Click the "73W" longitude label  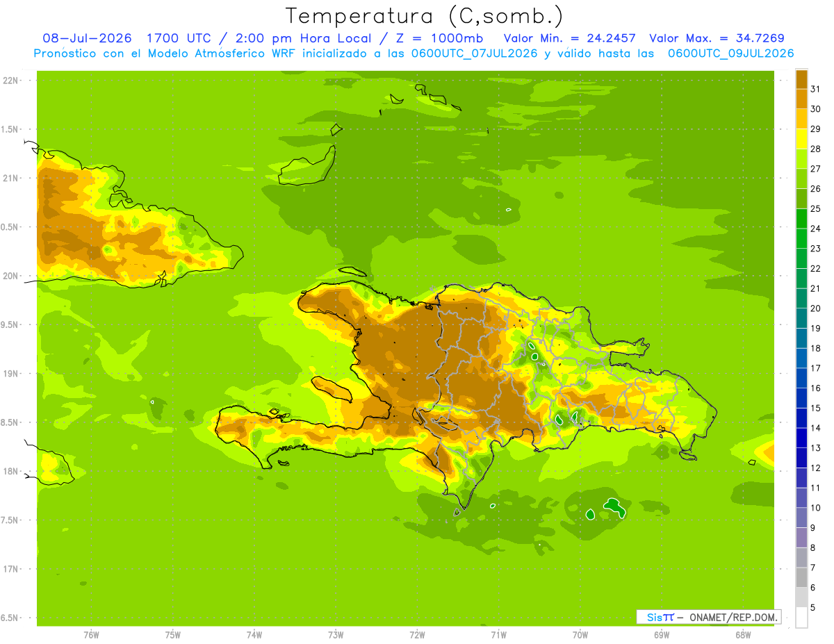click(x=336, y=634)
